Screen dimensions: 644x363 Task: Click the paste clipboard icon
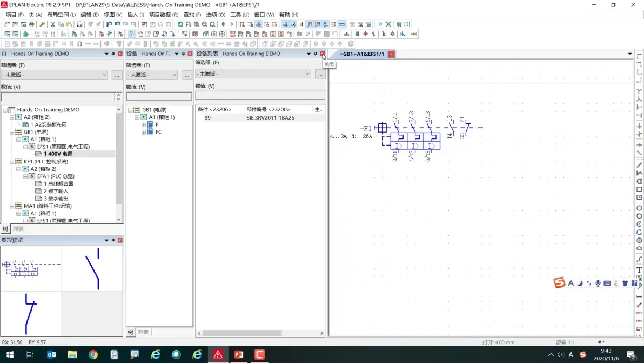tap(69, 24)
